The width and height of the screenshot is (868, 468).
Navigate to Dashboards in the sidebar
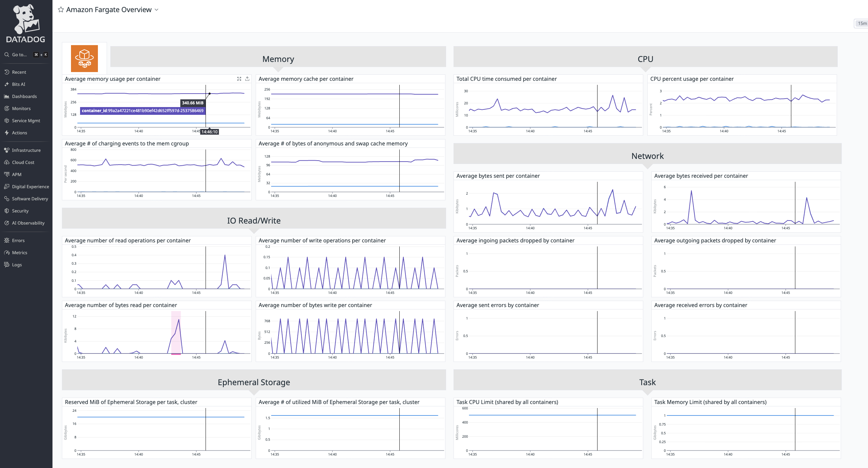(24, 96)
